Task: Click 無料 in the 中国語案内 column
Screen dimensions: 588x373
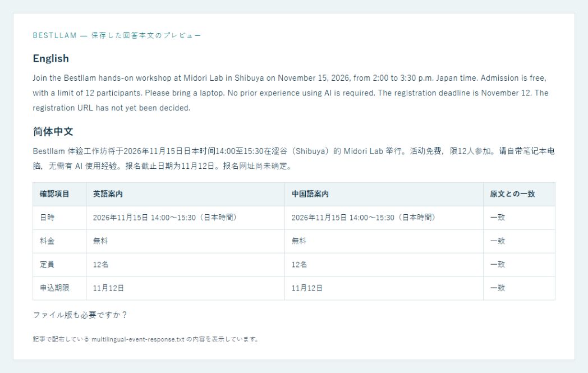Action: coord(299,241)
